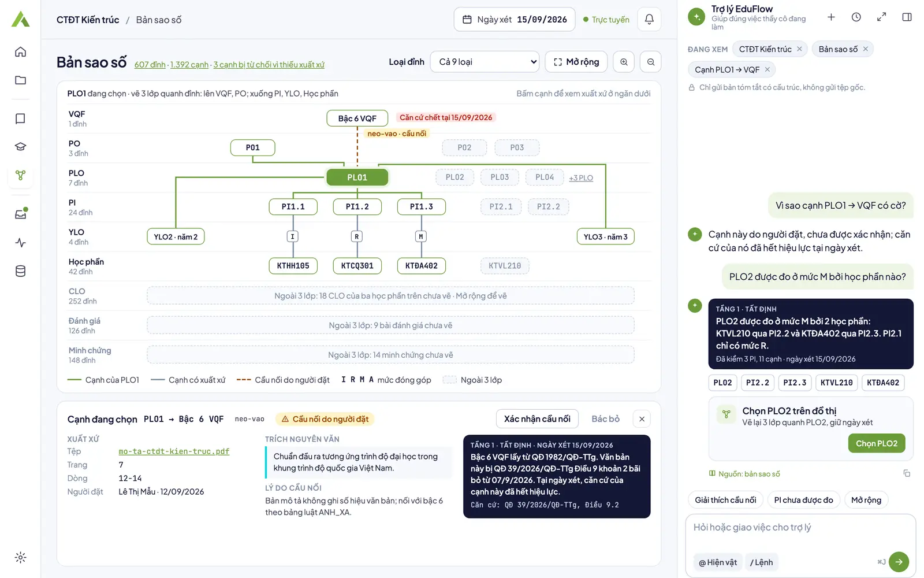Open the notifications bell
This screenshot has height=578, width=924.
[649, 19]
